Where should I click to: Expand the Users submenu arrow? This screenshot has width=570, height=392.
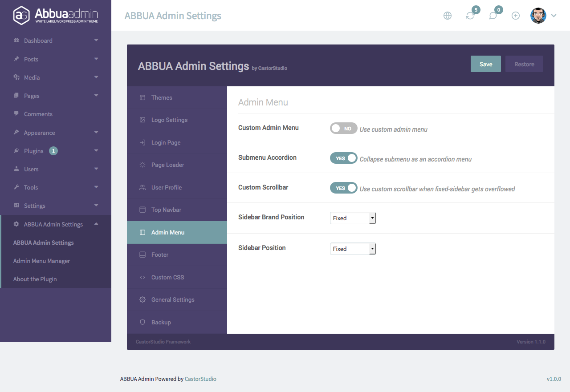tap(96, 169)
